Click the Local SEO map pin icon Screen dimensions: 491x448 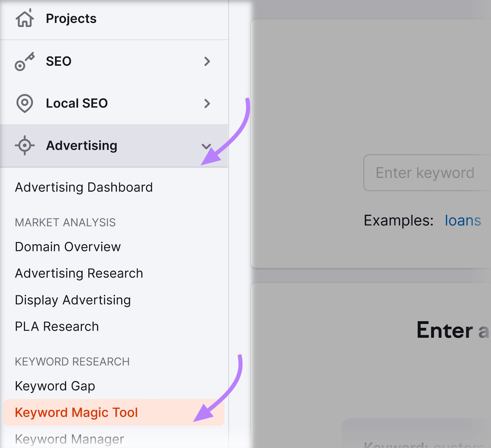(25, 103)
